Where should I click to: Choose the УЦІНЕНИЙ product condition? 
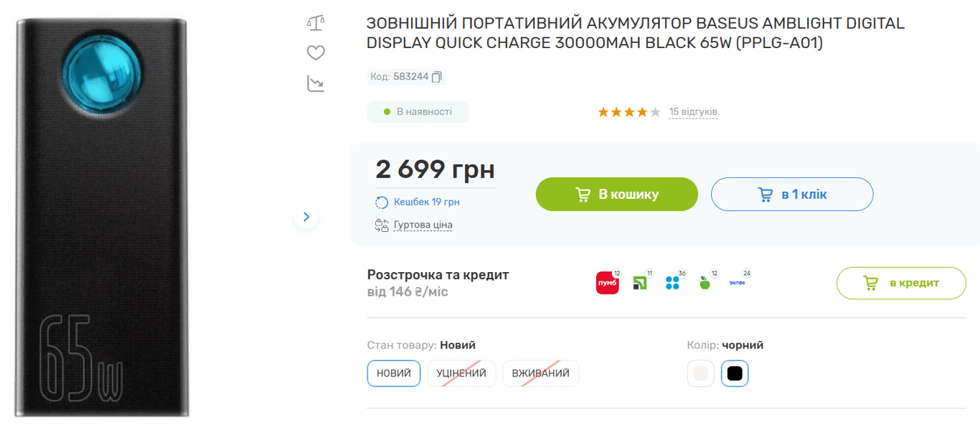coord(461,373)
